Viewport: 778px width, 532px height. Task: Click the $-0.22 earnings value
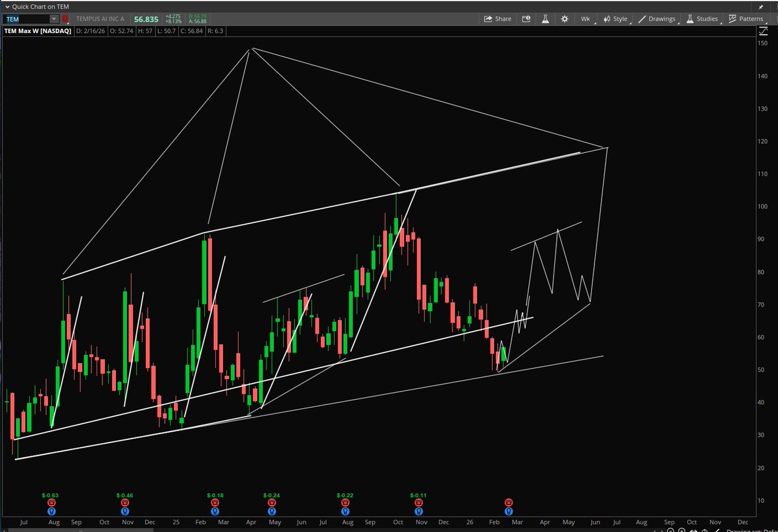click(x=344, y=495)
